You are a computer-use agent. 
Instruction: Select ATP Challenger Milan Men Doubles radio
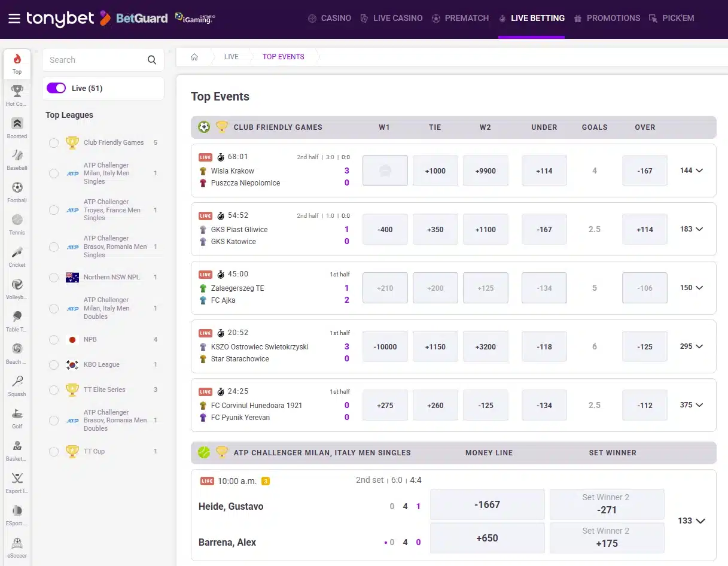(x=54, y=308)
